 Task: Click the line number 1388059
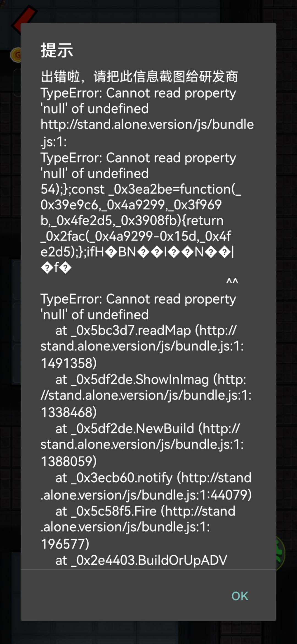click(x=69, y=462)
